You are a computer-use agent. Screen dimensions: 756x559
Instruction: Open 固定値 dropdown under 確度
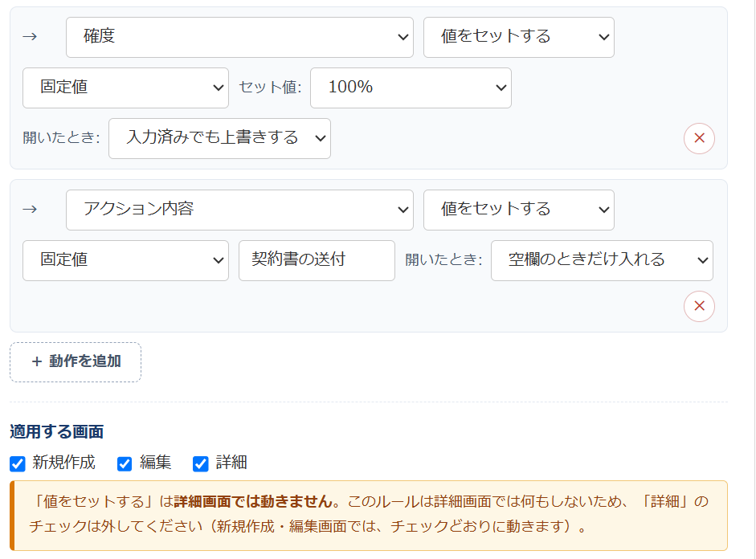tap(125, 88)
